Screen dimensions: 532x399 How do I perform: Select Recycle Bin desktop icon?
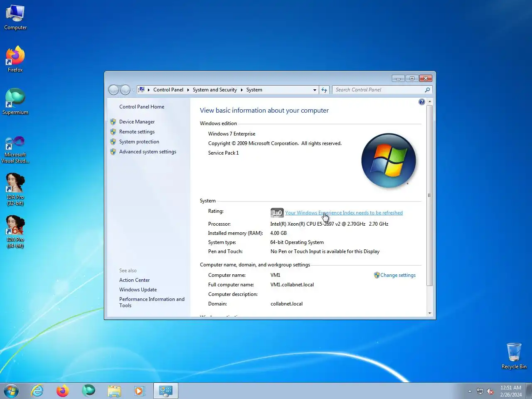point(514,356)
